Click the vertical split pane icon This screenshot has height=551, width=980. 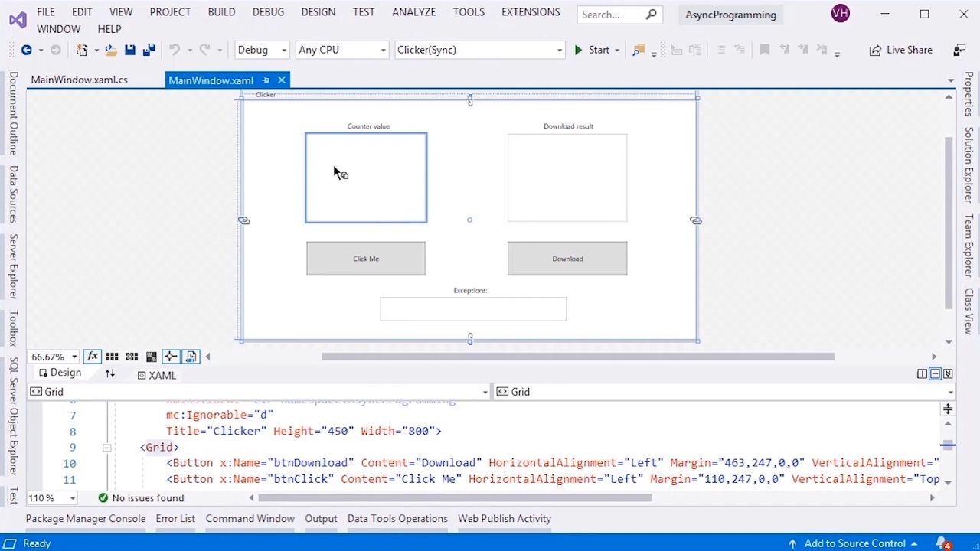tap(922, 373)
